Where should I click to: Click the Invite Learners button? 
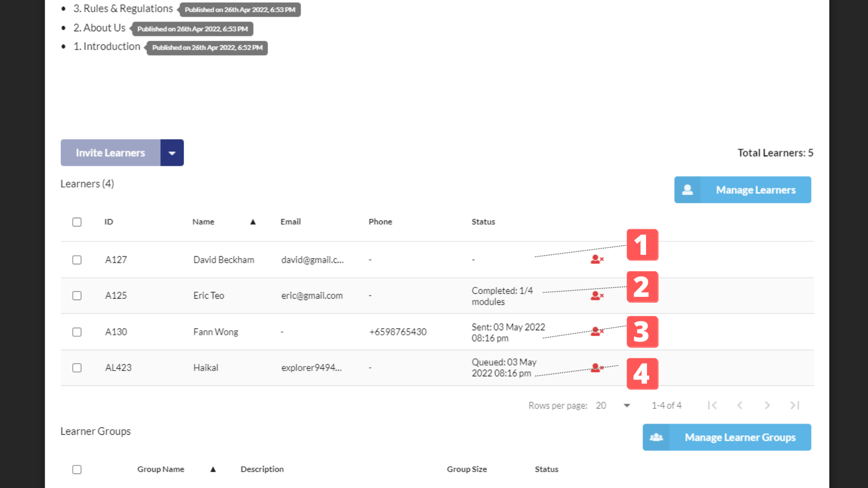click(110, 153)
